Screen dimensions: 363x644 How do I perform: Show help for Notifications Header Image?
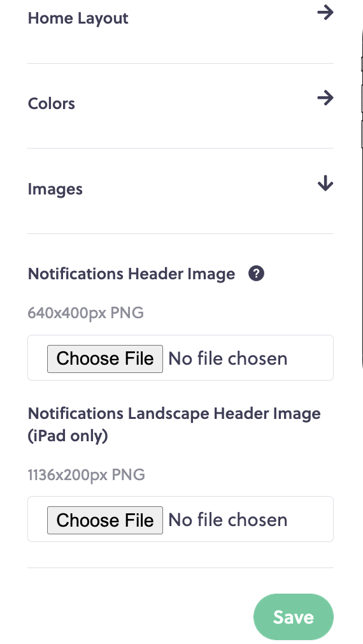tap(257, 274)
